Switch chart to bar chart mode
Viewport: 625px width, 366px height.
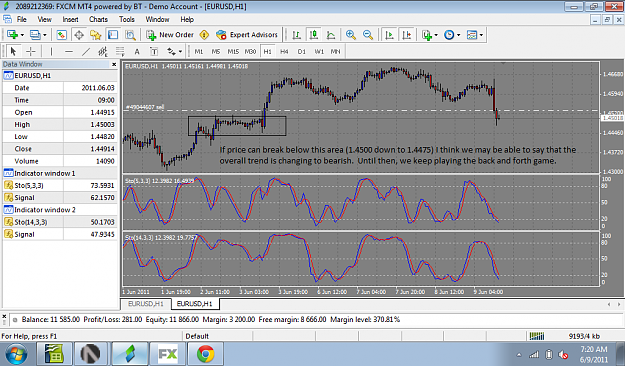coord(297,35)
